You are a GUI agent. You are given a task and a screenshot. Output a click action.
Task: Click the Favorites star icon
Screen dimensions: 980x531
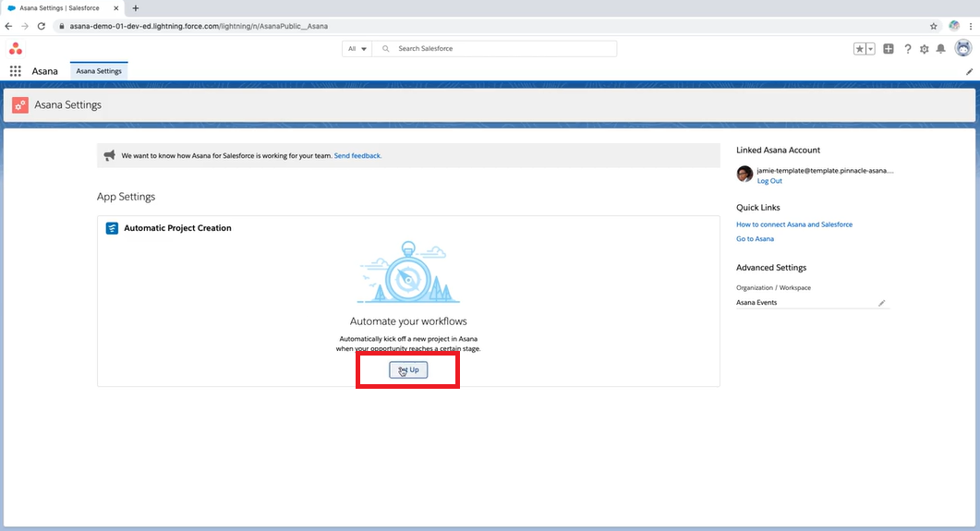860,49
